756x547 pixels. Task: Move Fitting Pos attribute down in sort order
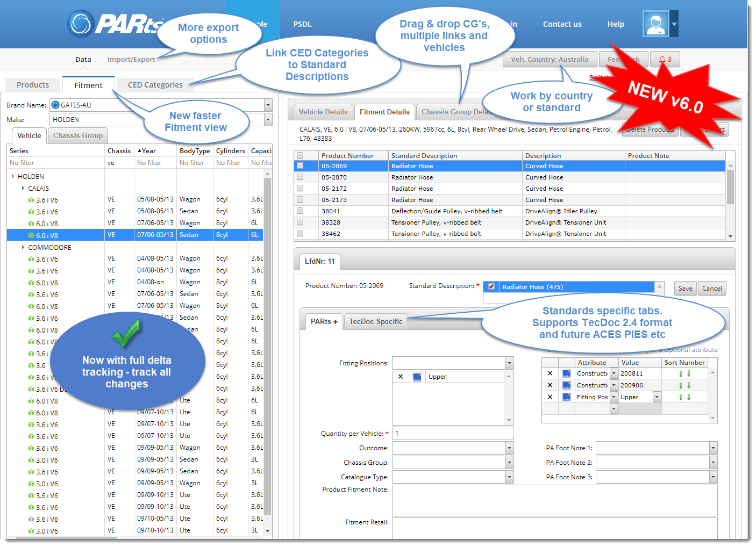click(x=689, y=397)
